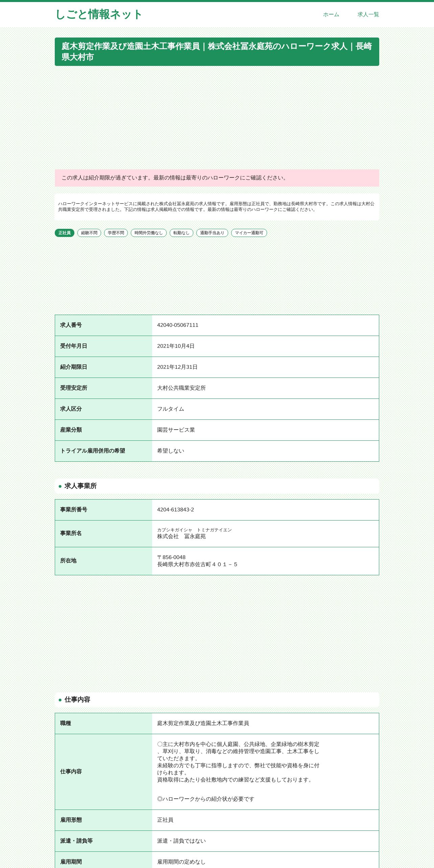The image size is (434, 868).
Task: Select the ◎ハローワークからの紹介状が必要です line
Action: tap(206, 799)
